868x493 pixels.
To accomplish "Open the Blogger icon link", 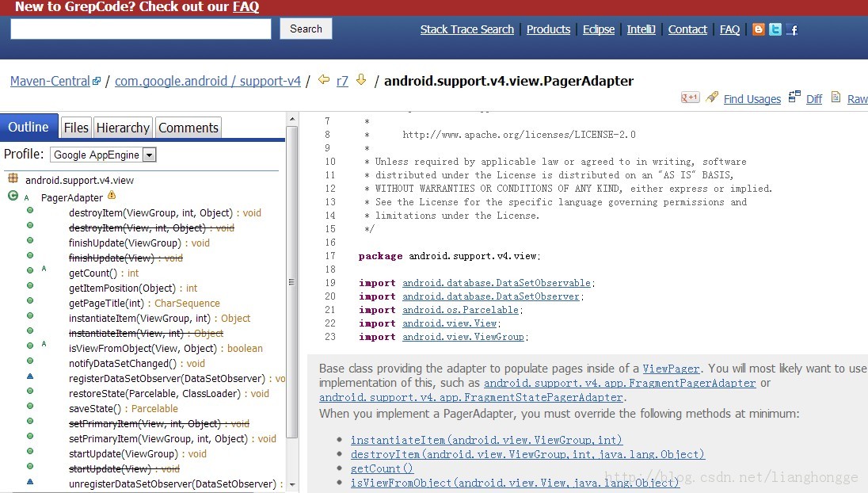I will pyautogui.click(x=759, y=29).
